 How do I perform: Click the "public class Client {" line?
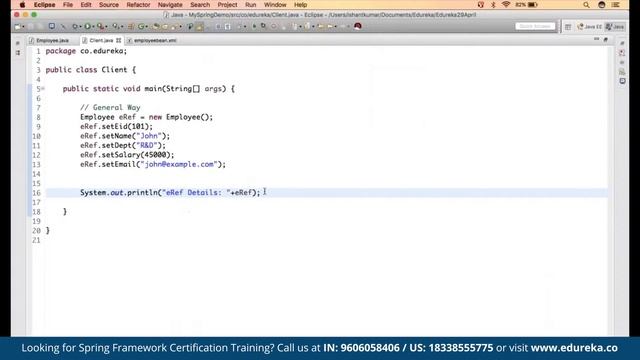pos(91,70)
